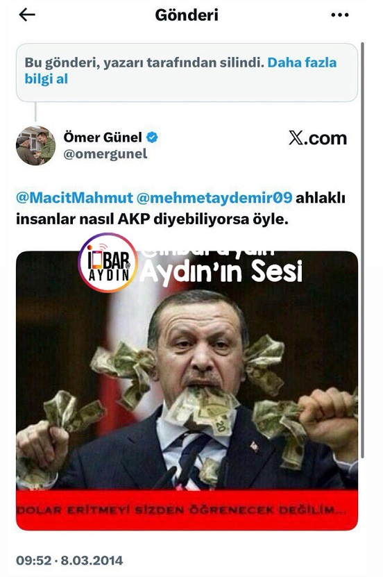Click the 09:52 · 8.03.2014 timestamp

[x=69, y=560]
